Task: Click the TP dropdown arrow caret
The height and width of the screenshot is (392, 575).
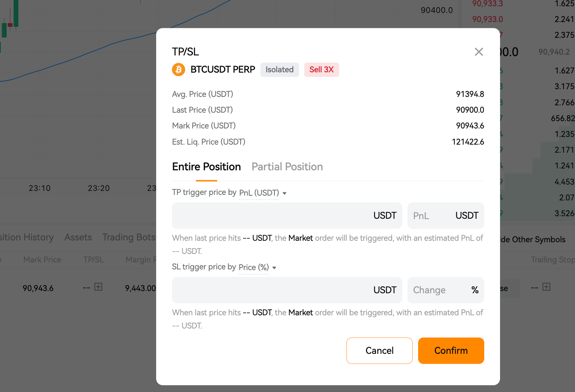Action: pyautogui.click(x=284, y=193)
